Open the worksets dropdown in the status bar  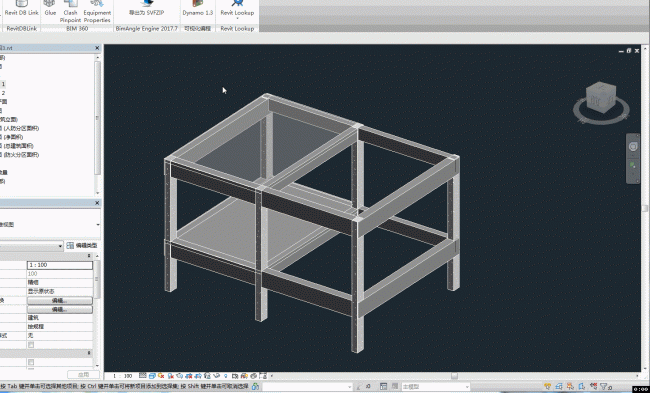[307, 387]
